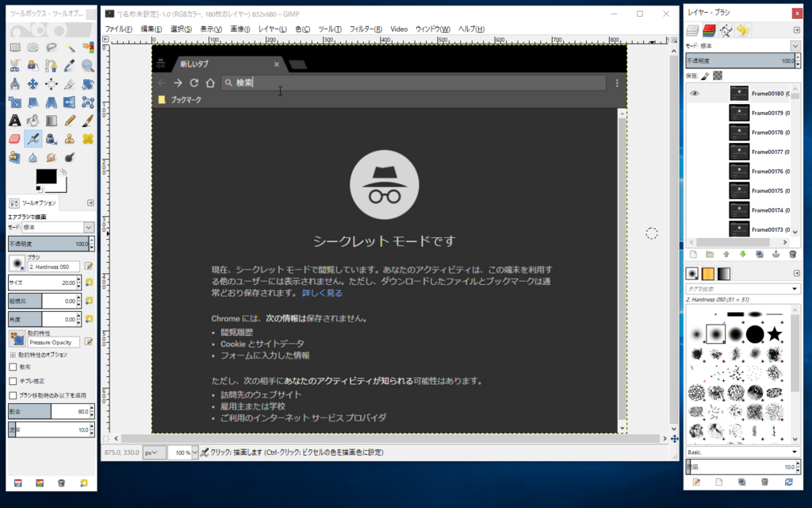
Task: Select the Move tool
Action: [33, 84]
